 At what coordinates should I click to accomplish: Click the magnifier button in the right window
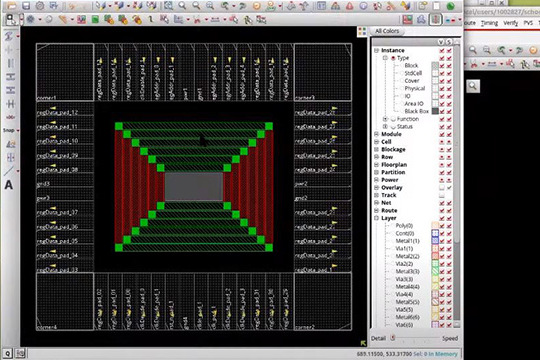(x=473, y=86)
